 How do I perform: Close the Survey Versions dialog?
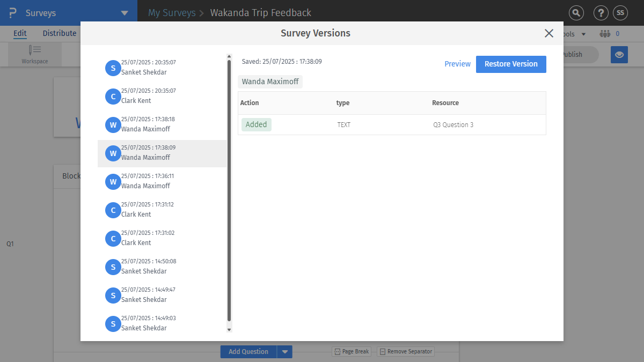click(549, 33)
